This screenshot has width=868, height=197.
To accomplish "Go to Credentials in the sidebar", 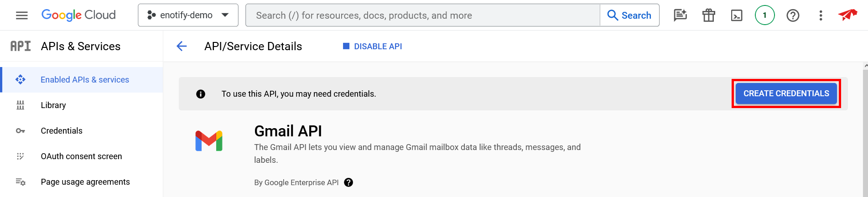I will pyautogui.click(x=62, y=131).
